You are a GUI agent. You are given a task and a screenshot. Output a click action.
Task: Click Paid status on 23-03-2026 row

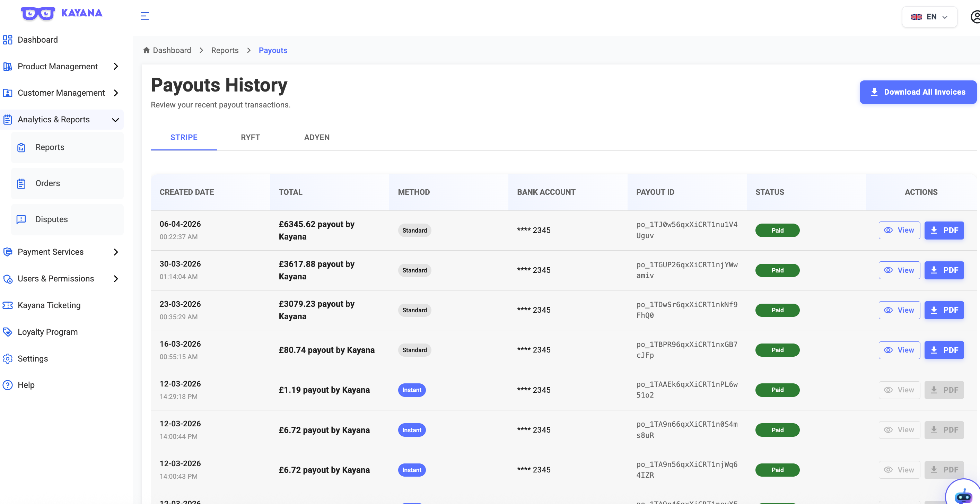pyautogui.click(x=777, y=310)
